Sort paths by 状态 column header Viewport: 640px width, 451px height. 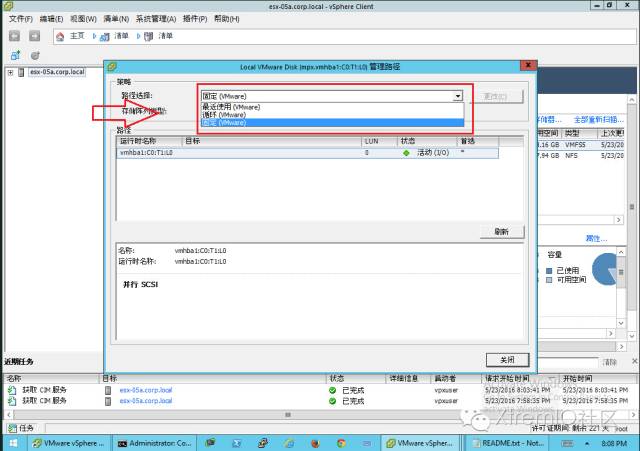(x=427, y=141)
